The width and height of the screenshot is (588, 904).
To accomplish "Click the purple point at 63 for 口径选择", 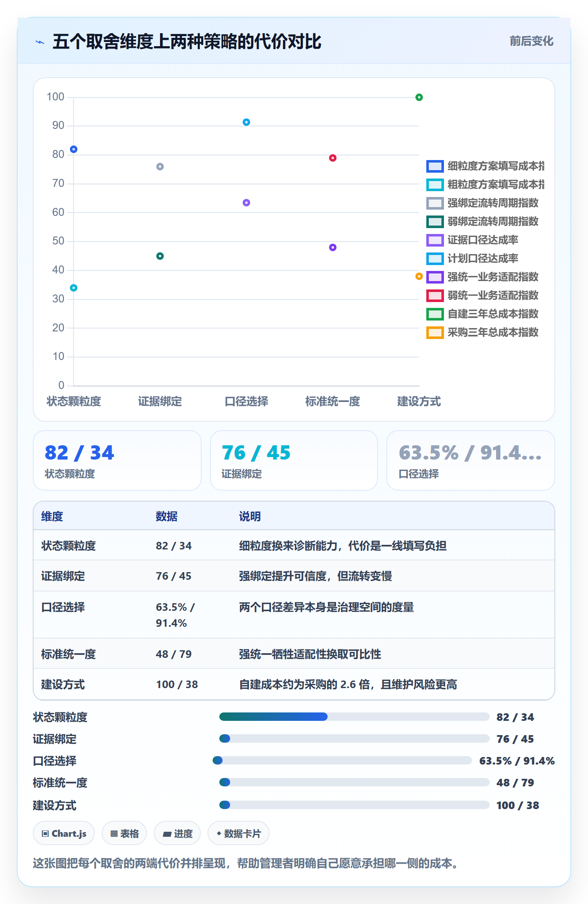I will (x=247, y=202).
